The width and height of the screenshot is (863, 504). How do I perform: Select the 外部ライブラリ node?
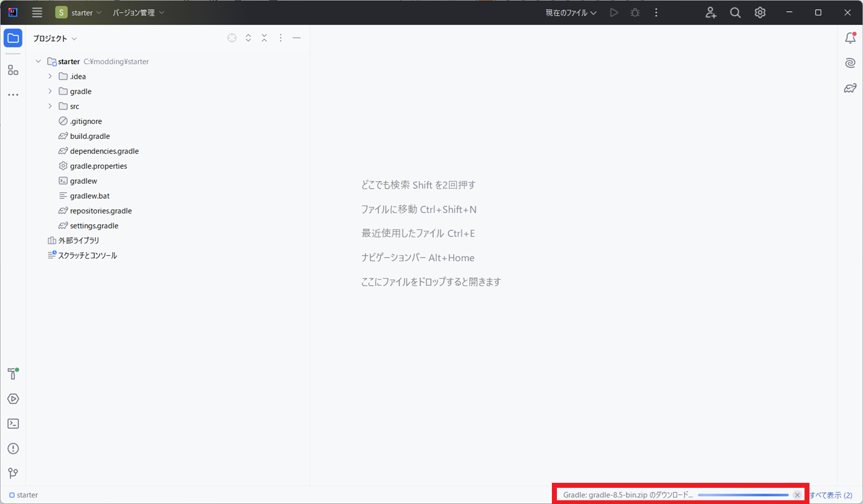point(73,241)
